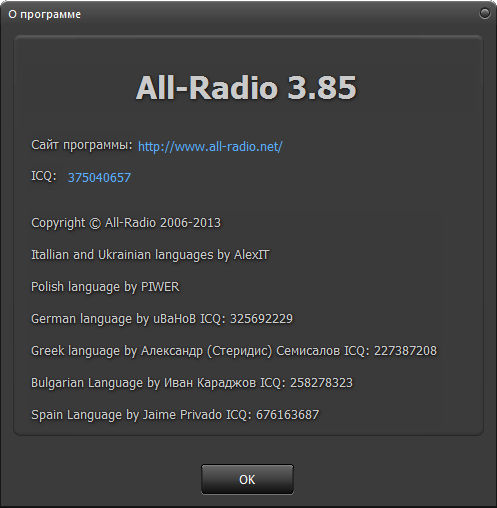Click the ICQ: label above the copyright line
The image size is (497, 508).
[x=44, y=176]
